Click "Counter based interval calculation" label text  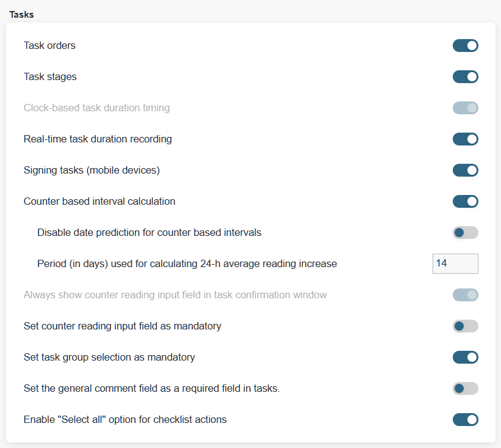(99, 201)
